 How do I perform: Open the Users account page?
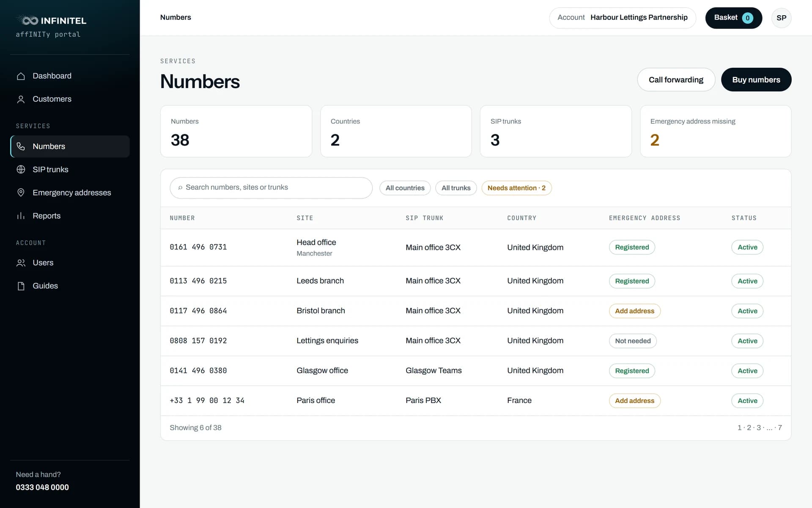tap(70, 263)
